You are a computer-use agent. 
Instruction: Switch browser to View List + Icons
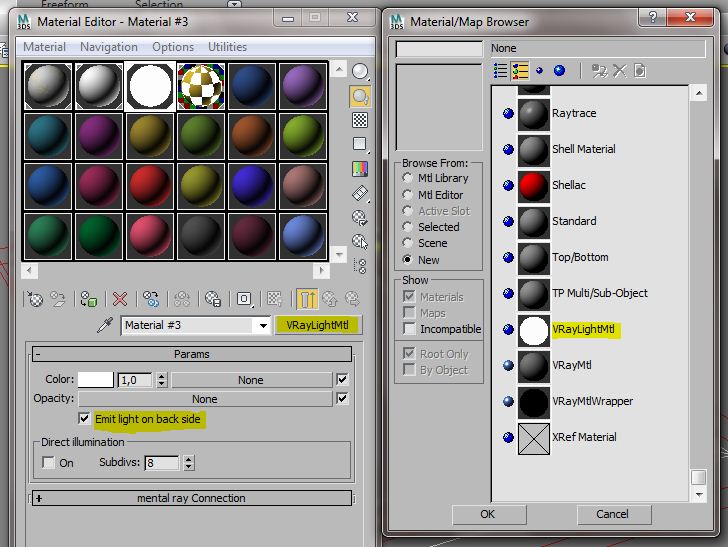520,70
